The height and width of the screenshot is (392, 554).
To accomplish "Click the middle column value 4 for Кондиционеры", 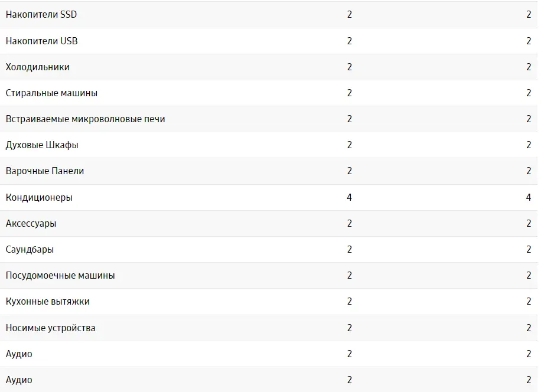I will click(x=350, y=197).
